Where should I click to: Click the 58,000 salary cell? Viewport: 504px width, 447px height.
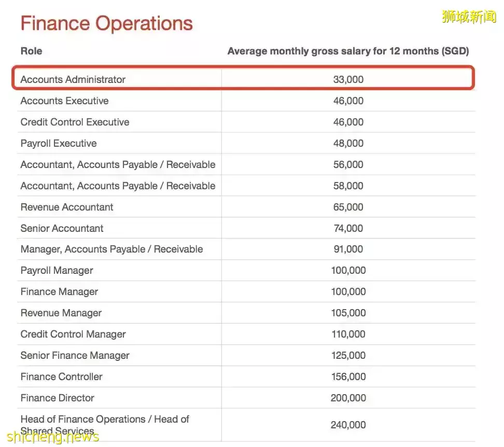click(x=348, y=186)
